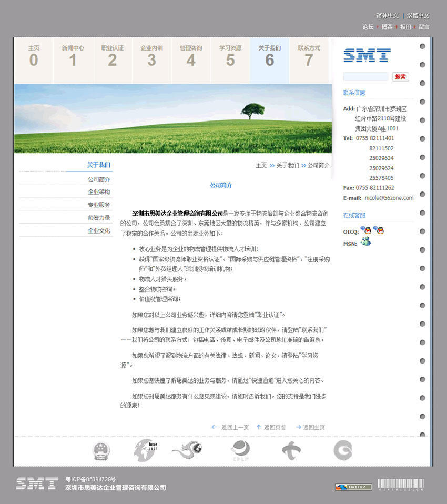Viewport: 447px width, 504px height.
Task: Click the SMT logo in the right sidebar
Action: (x=366, y=54)
